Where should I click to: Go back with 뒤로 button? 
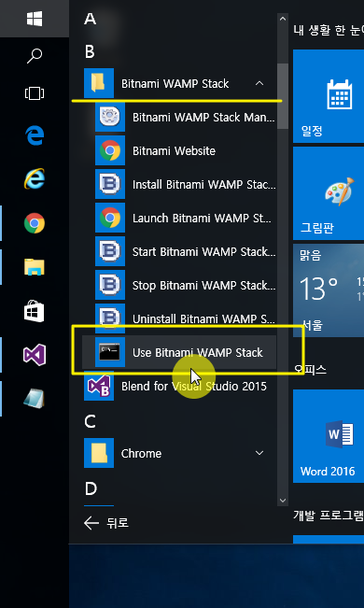tap(106, 523)
